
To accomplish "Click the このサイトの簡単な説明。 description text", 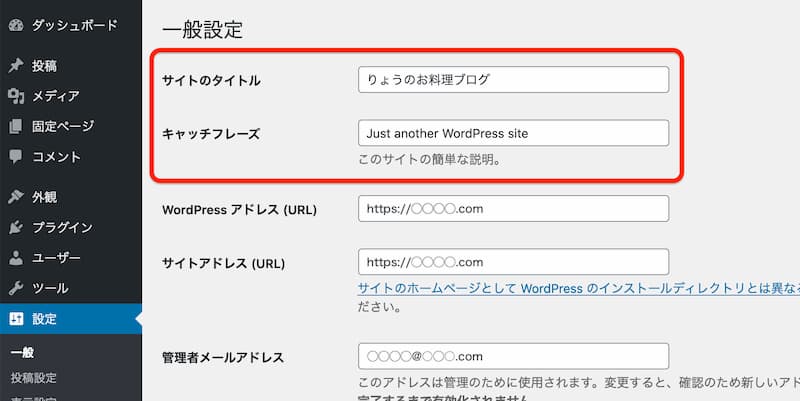I will [430, 159].
